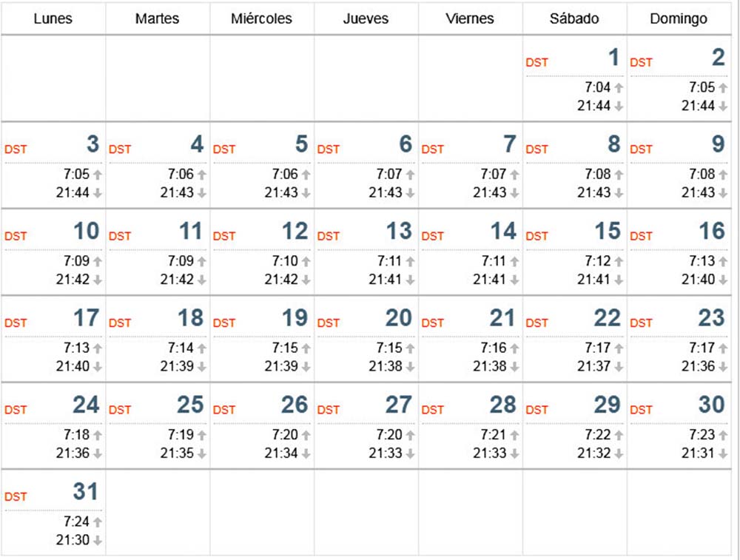
Task: Select day number 31
Action: [85, 492]
